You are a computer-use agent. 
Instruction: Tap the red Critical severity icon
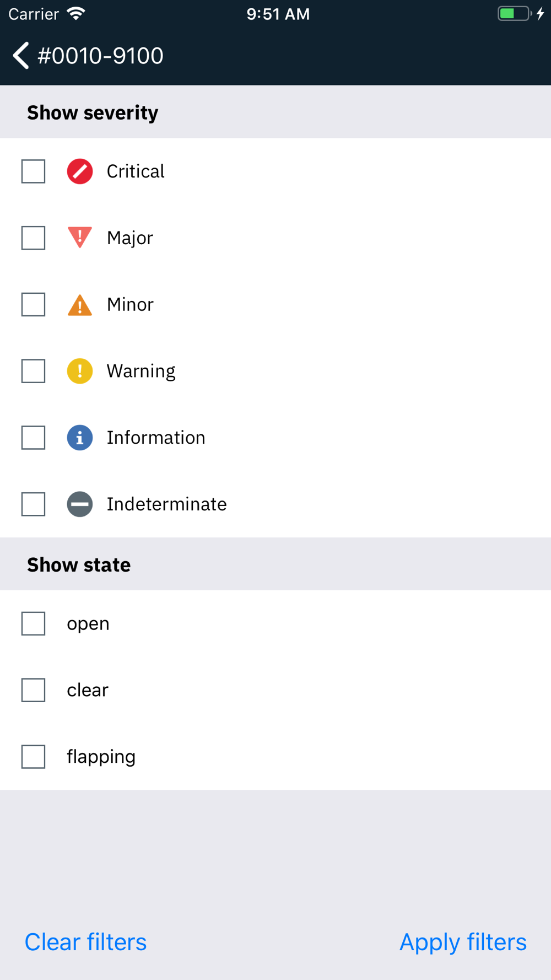(x=80, y=171)
